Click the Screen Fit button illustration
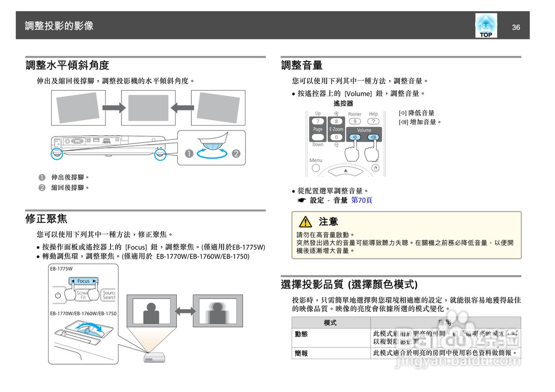 click(82, 295)
